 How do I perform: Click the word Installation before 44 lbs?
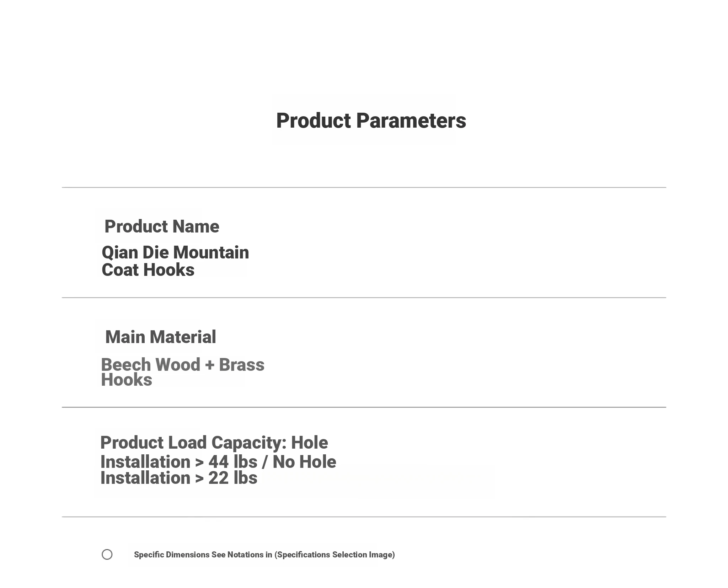[145, 462]
